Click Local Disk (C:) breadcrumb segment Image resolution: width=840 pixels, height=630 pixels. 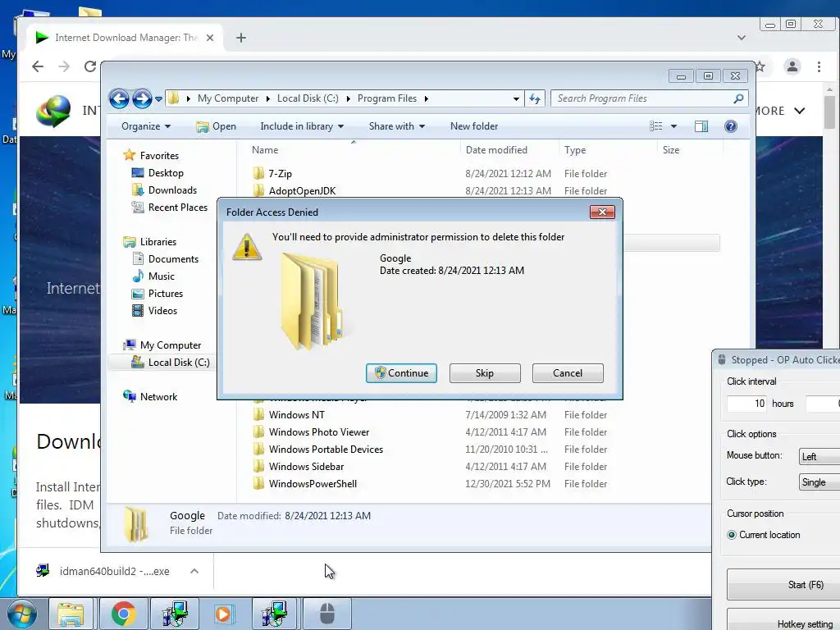click(308, 98)
